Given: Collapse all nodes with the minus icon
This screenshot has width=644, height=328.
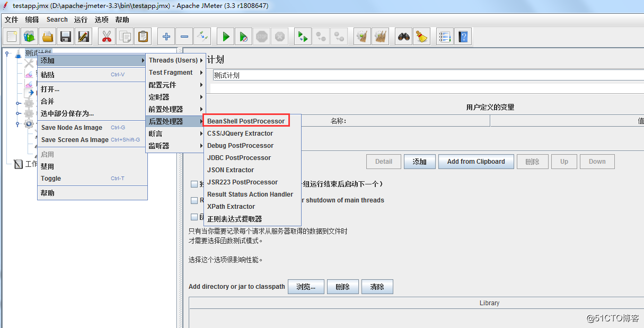Looking at the screenshot, I should point(184,37).
